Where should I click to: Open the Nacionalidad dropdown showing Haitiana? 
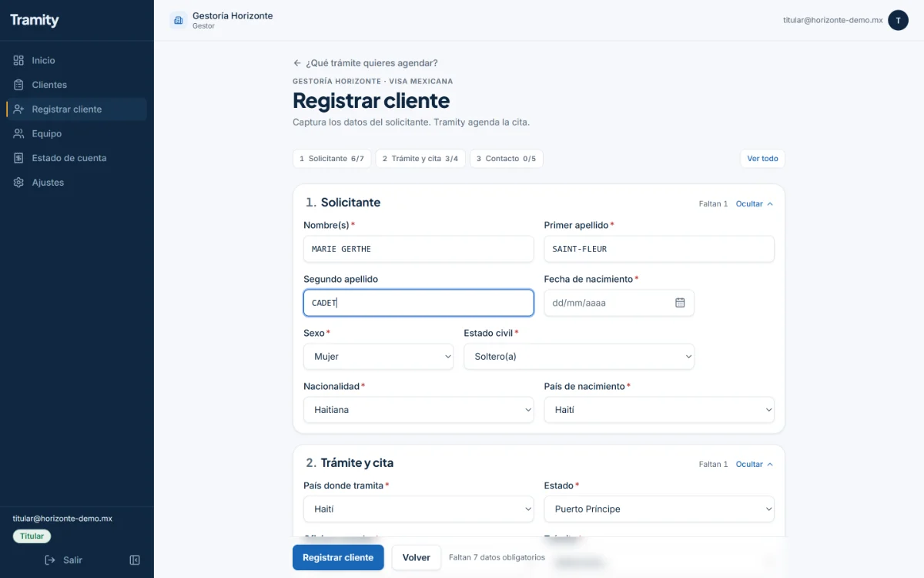coord(419,410)
